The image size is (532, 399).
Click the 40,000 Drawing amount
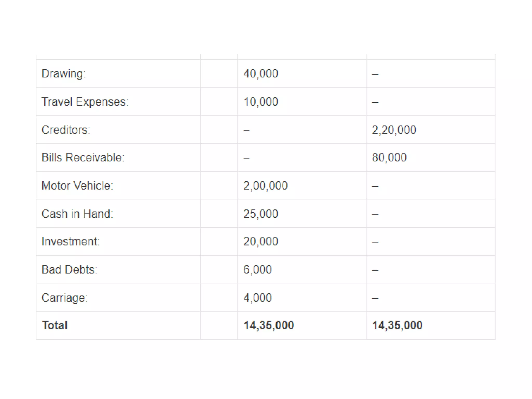(261, 74)
